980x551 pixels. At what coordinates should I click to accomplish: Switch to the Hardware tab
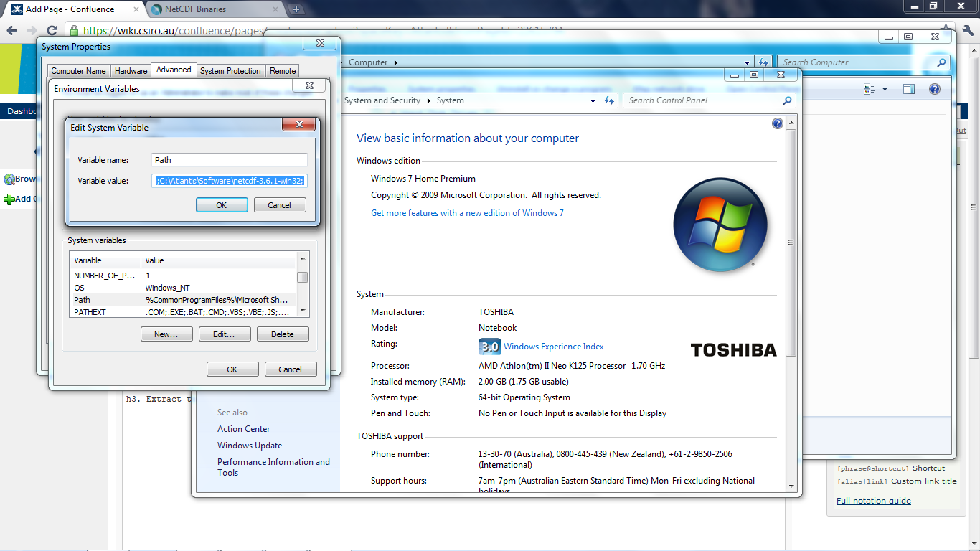pos(131,71)
